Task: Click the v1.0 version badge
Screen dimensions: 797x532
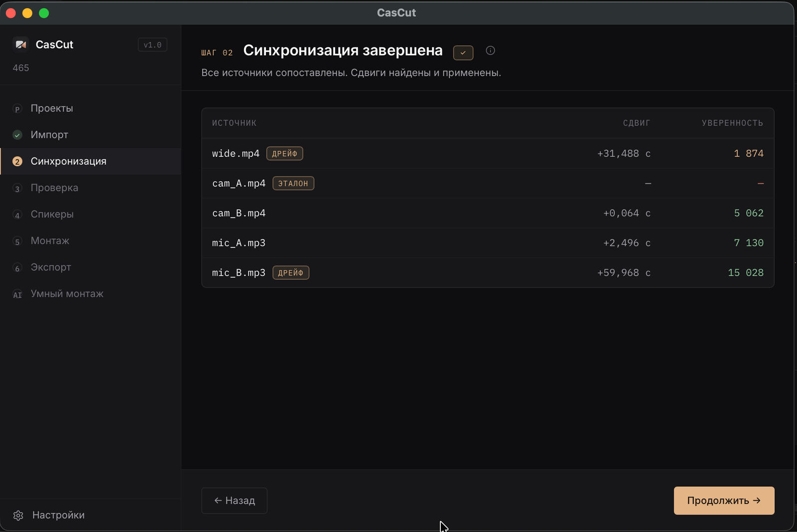Action: 152,45
